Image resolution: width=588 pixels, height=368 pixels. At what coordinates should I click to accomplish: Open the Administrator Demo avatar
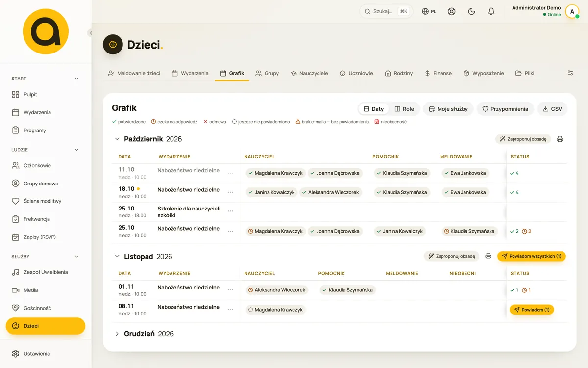point(572,11)
